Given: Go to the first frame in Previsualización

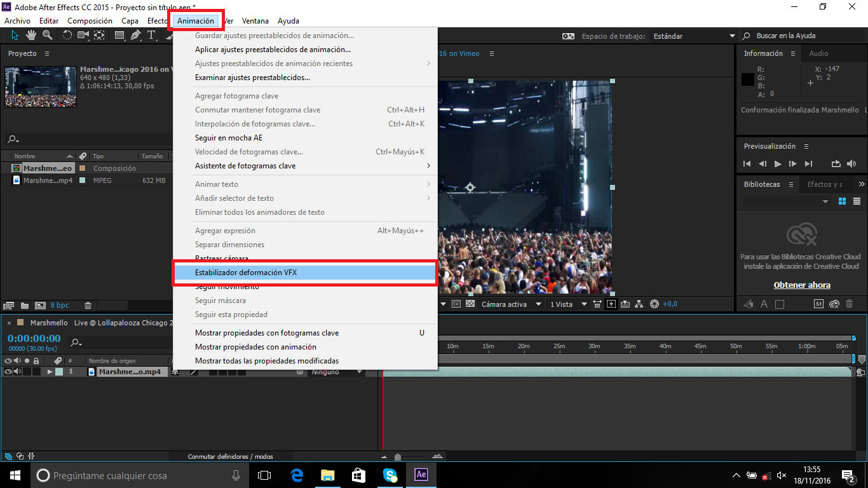Looking at the screenshot, I should pyautogui.click(x=748, y=164).
